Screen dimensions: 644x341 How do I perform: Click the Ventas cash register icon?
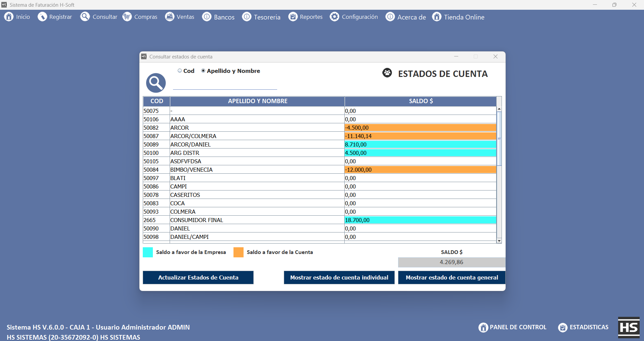pyautogui.click(x=170, y=16)
